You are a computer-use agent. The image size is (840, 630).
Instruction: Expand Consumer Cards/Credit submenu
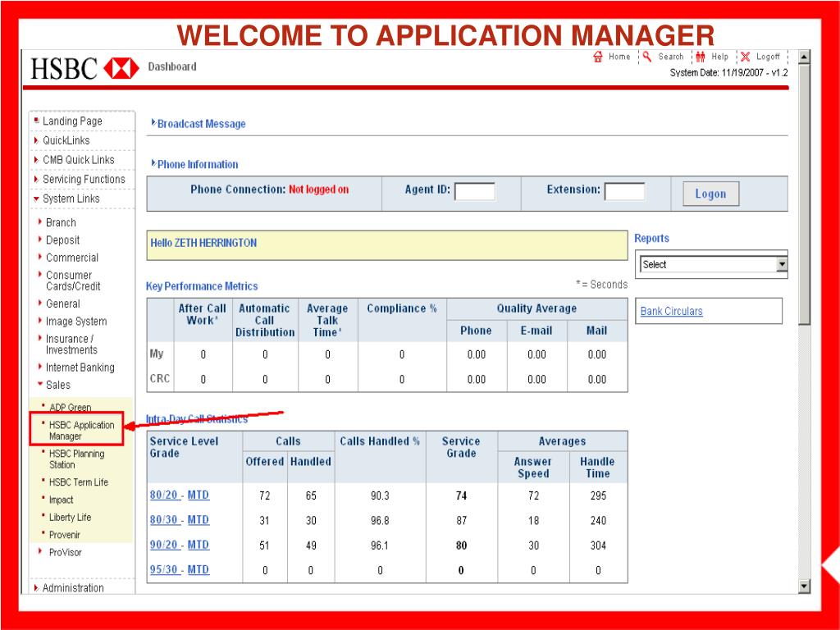(73, 281)
